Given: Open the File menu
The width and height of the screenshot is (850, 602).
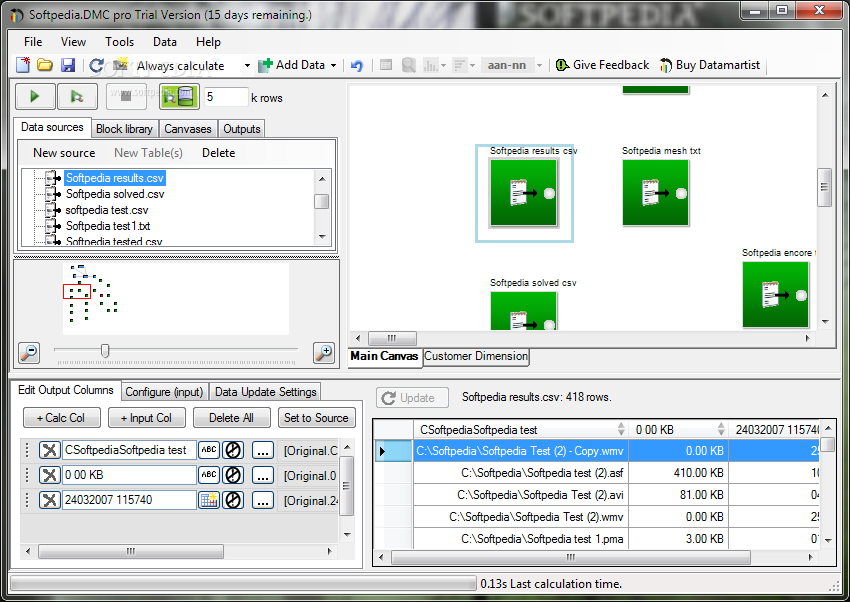Looking at the screenshot, I should 33,42.
